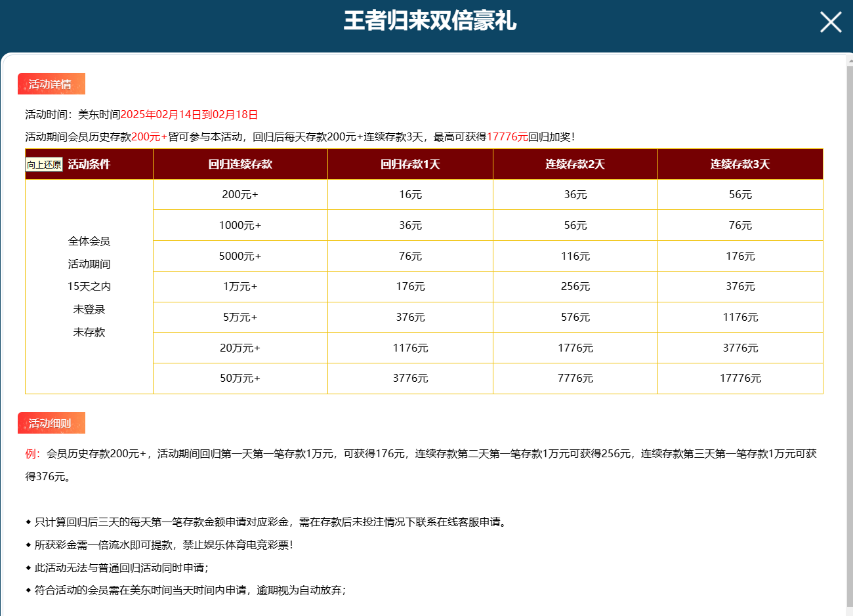Click the 活动详情 section tag
The height and width of the screenshot is (616, 853).
(51, 84)
